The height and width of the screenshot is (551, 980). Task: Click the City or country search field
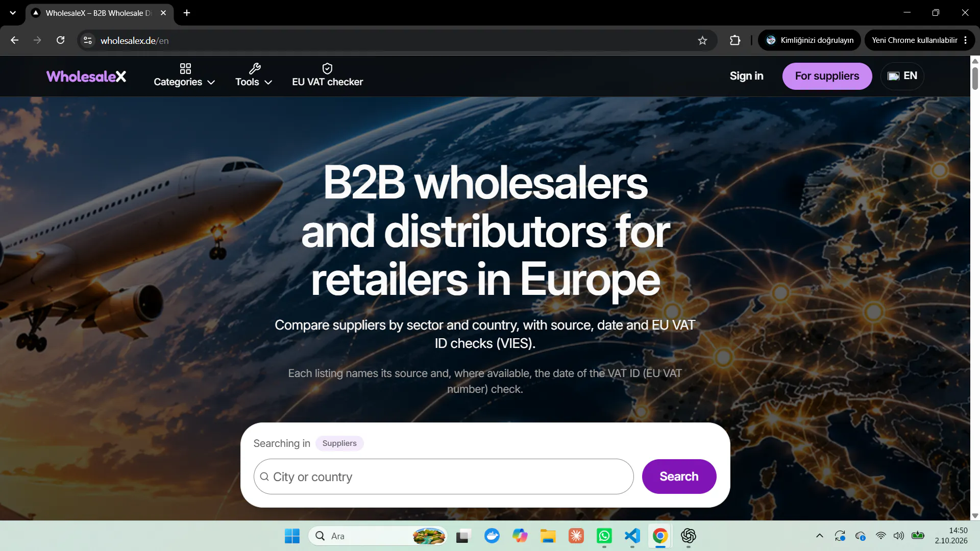[444, 477]
